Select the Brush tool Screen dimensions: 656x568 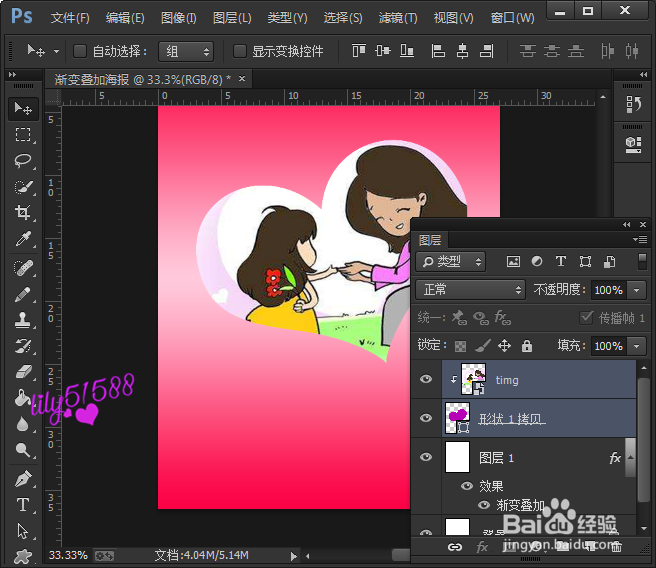tap(23, 294)
